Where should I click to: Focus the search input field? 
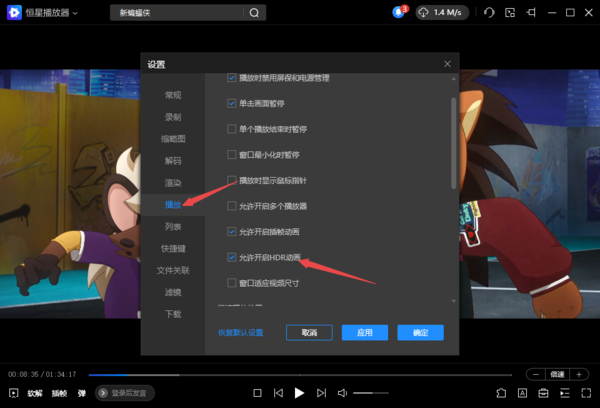178,13
